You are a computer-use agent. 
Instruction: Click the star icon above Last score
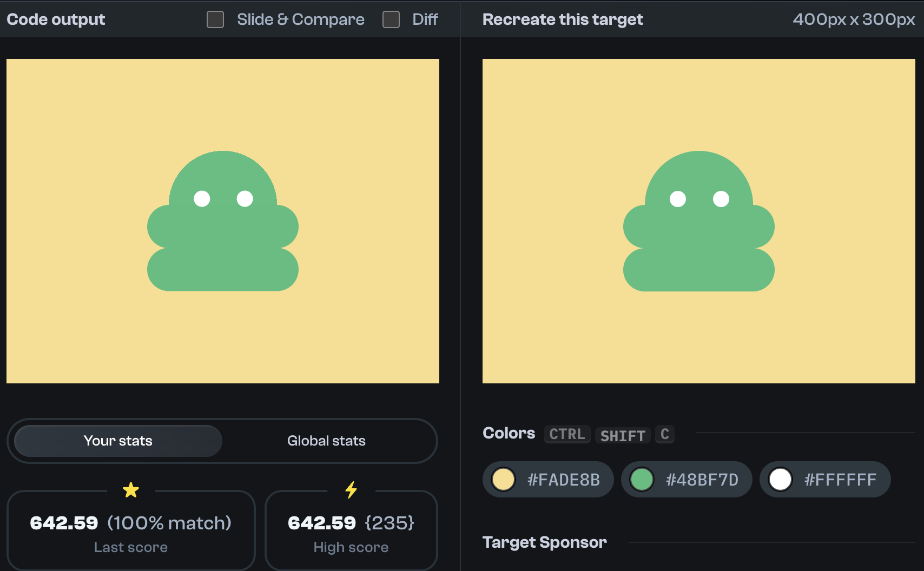[x=130, y=489]
